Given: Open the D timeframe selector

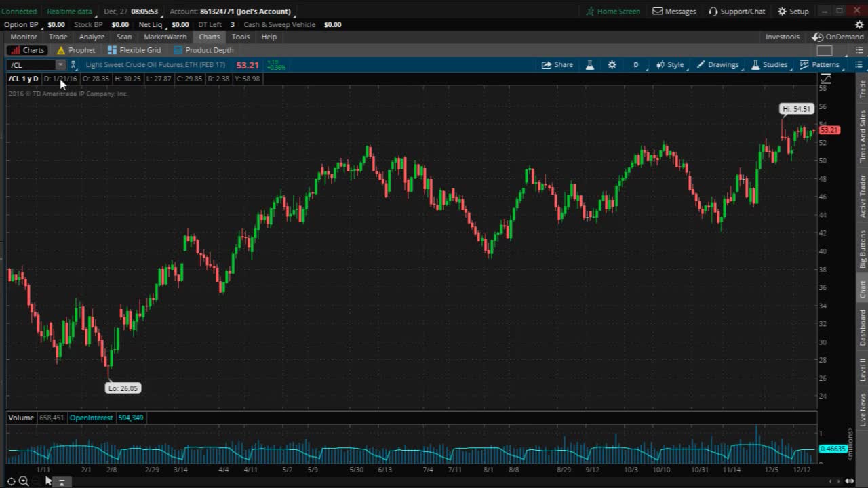Looking at the screenshot, I should [636, 65].
